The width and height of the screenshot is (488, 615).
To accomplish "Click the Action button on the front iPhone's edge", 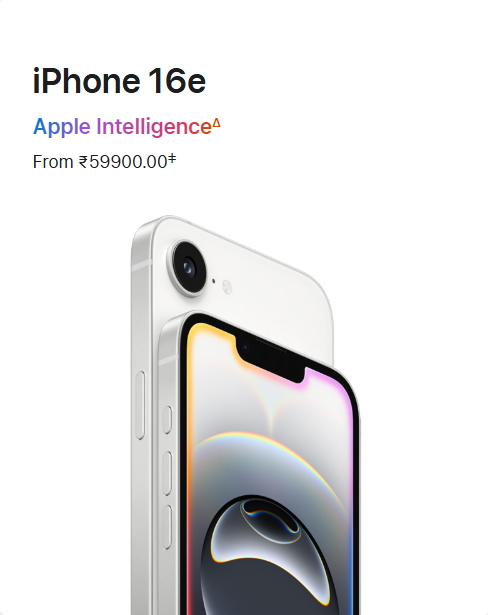I will pyautogui.click(x=167, y=420).
